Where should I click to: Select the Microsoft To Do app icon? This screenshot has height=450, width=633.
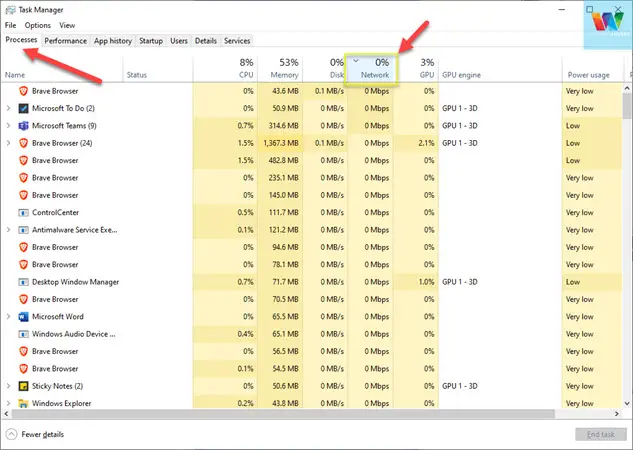[x=23, y=108]
